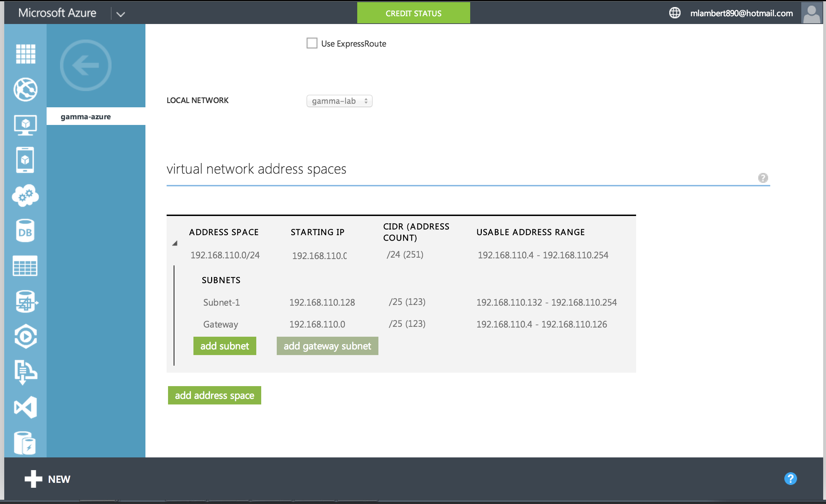Image resolution: width=826 pixels, height=504 pixels.
Task: Open the All Items grid icon
Action: (x=25, y=54)
